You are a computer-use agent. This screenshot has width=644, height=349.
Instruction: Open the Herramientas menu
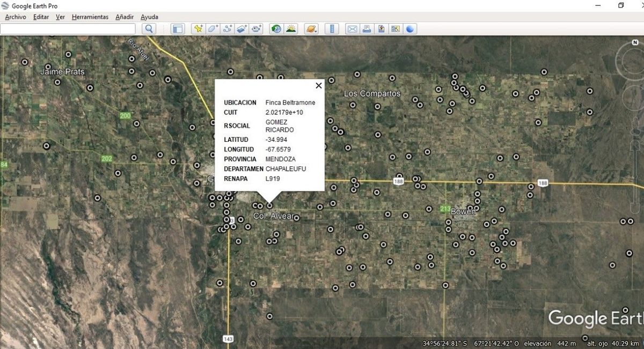90,17
